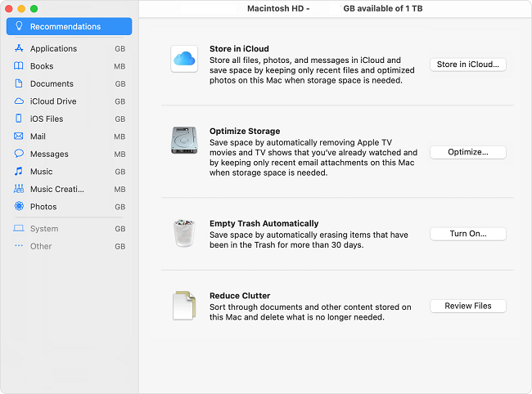532x394 pixels.
Task: Click the GB size value beside Photos
Action: 119,207
